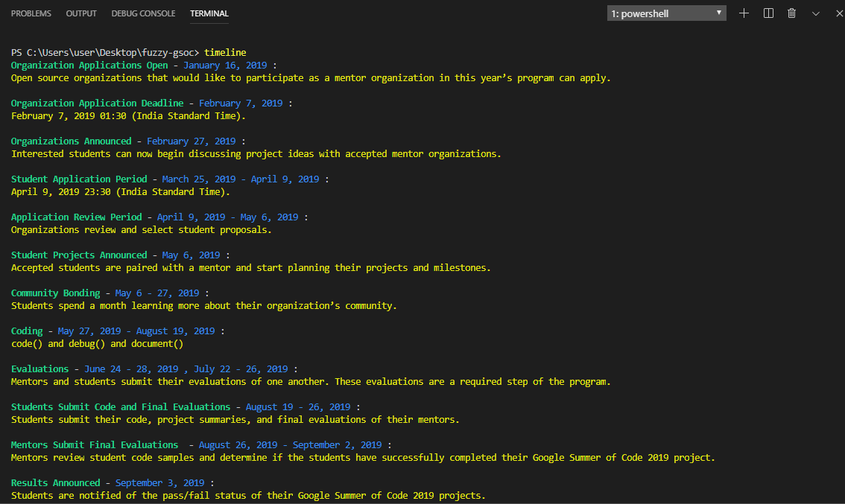Click 'February 7, 2019' blue date
This screenshot has height=504, width=845.
click(241, 103)
